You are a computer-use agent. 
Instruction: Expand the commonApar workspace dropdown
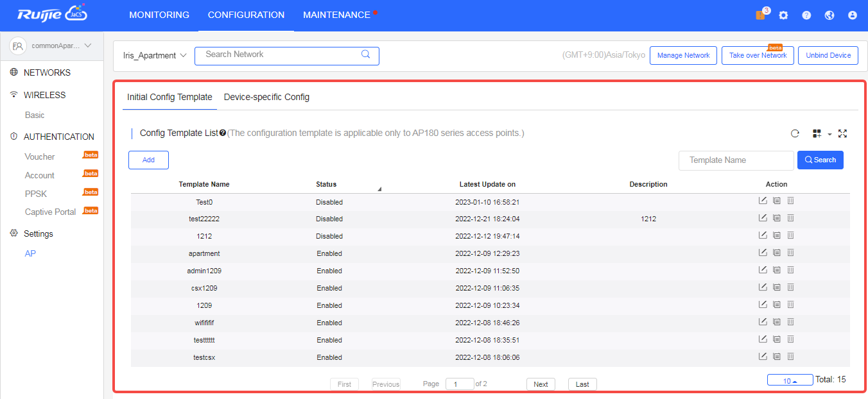point(51,46)
